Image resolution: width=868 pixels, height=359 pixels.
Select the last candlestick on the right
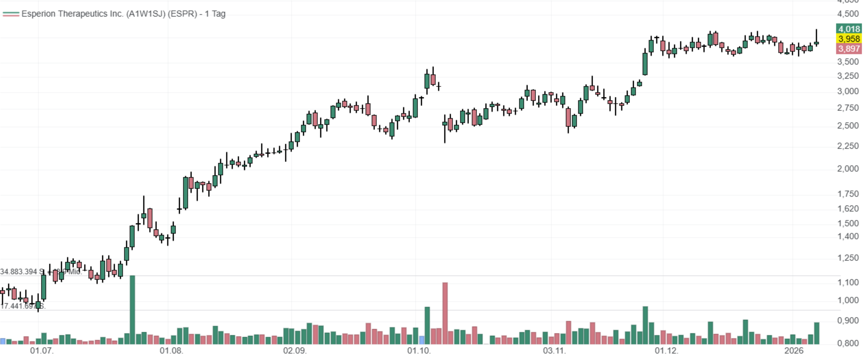tap(816, 43)
